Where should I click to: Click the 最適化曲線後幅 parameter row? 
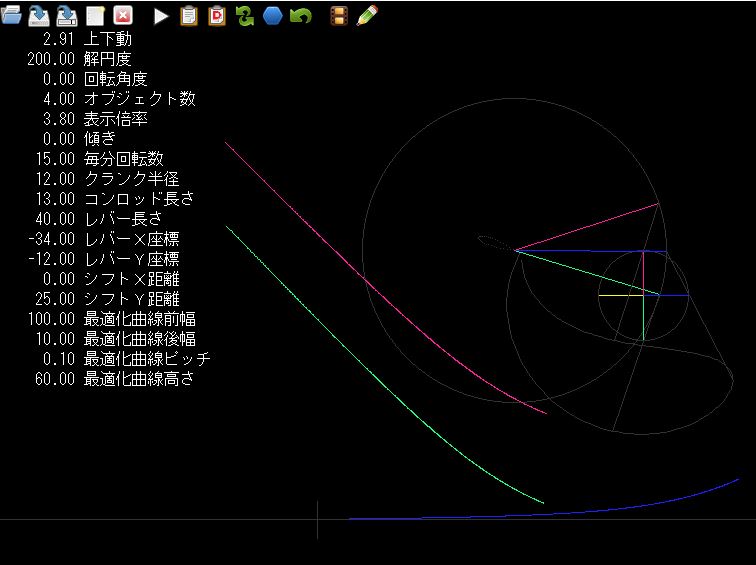(x=115, y=339)
